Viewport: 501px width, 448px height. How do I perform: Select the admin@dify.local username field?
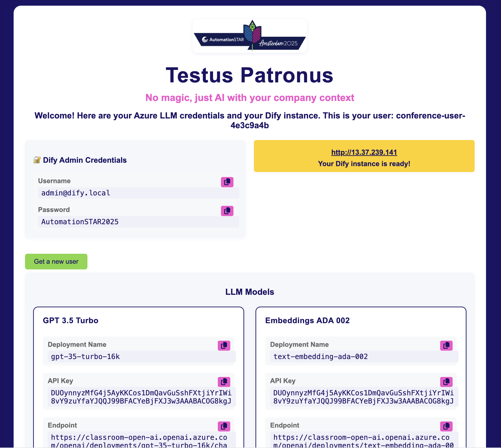pos(138,193)
